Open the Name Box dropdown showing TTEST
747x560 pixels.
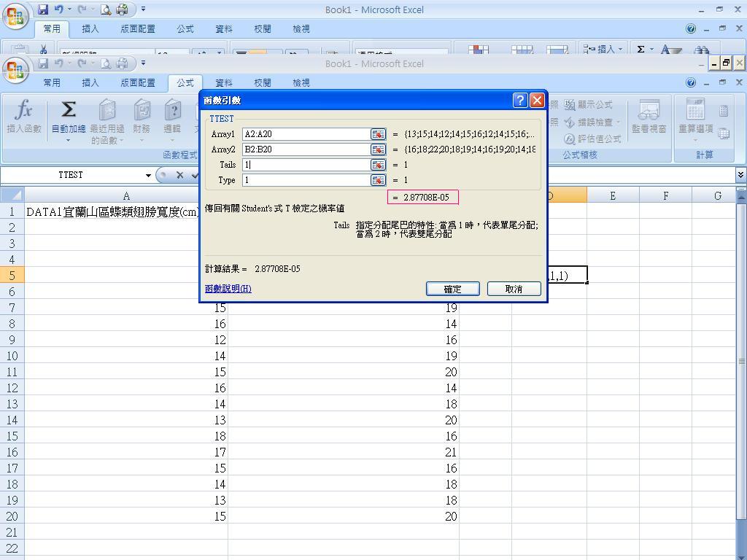pos(148,175)
